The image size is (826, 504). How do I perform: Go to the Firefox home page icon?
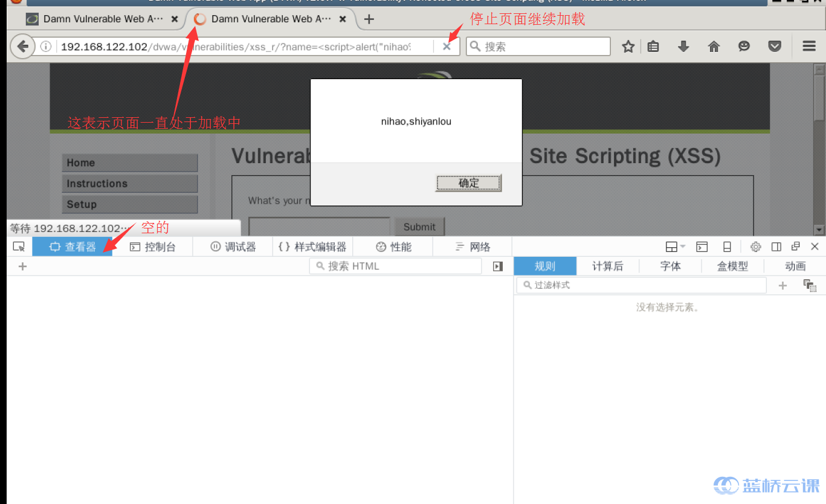pyautogui.click(x=714, y=47)
